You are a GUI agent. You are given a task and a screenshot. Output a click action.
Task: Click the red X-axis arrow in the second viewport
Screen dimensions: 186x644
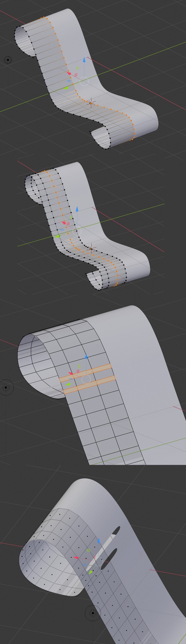tap(64, 223)
